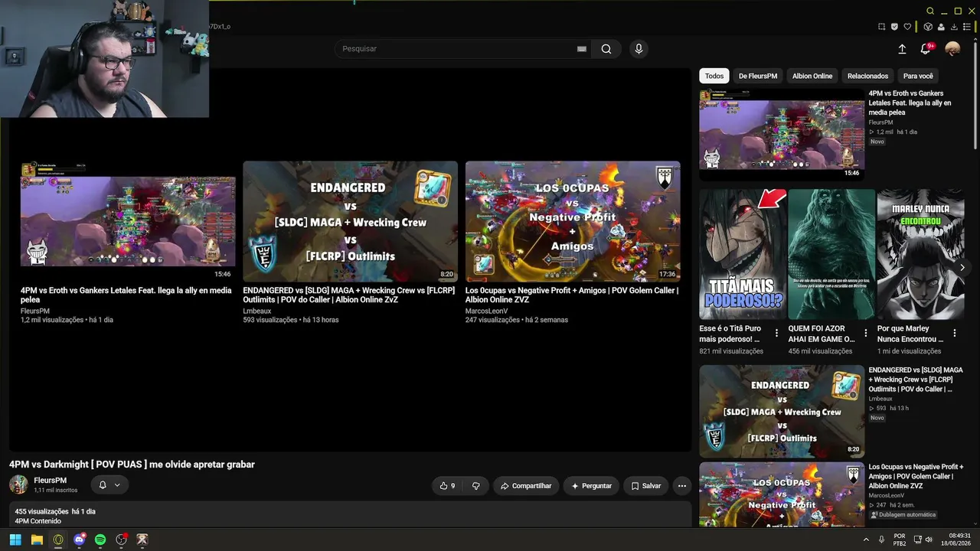
Task: Open sidebar '4PM vs Eroth' video thumbnail
Action: coord(782,135)
